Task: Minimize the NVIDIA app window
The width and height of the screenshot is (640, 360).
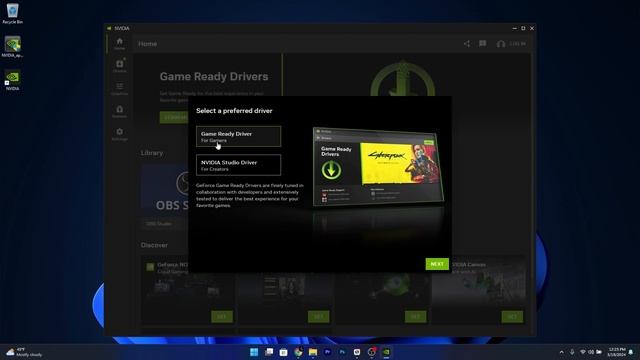Action: [x=514, y=28]
